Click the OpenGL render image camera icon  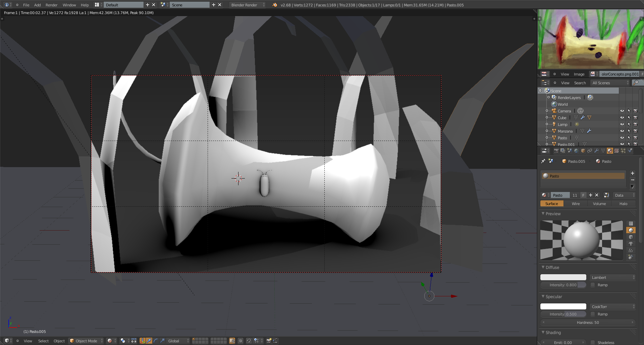(x=269, y=341)
